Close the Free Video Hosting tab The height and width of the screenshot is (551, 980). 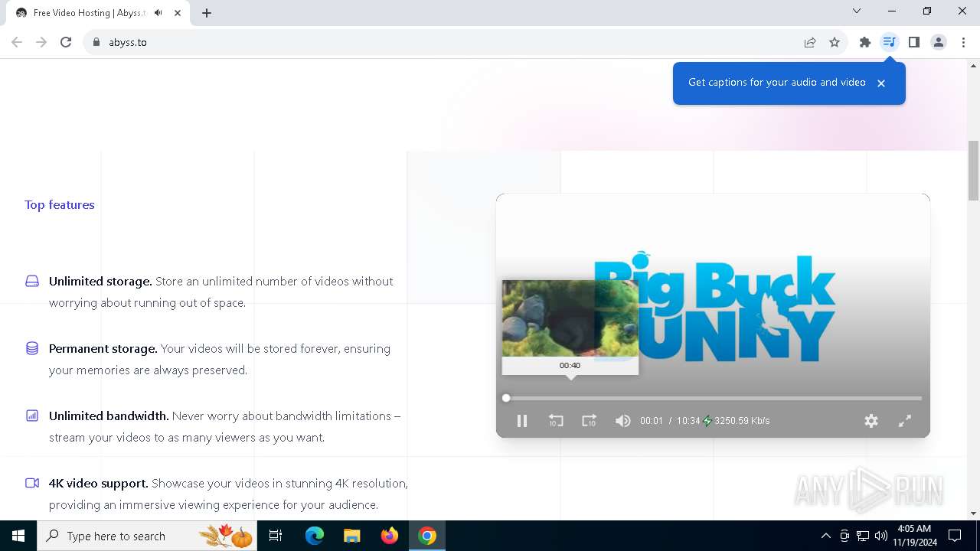(178, 13)
